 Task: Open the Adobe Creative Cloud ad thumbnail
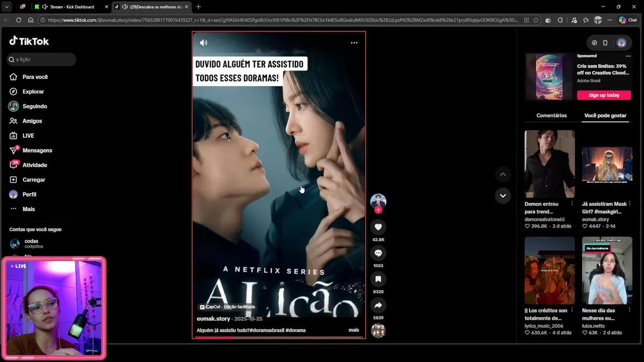pyautogui.click(x=549, y=77)
